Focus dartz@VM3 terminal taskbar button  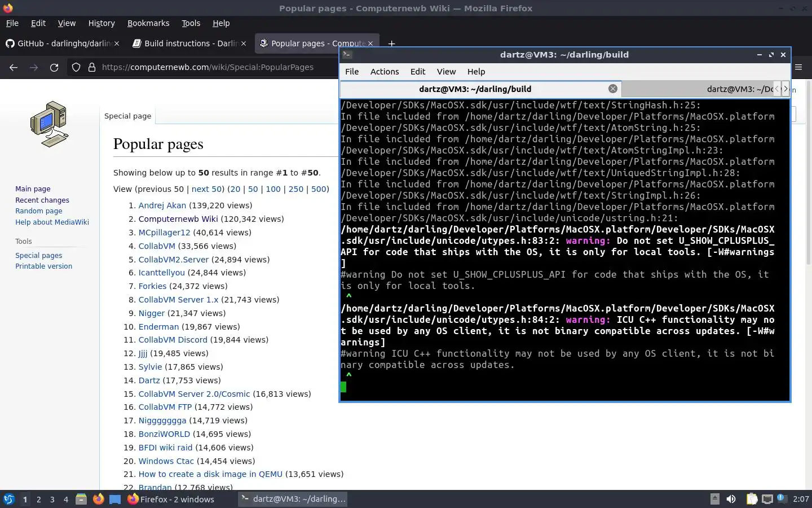293,499
